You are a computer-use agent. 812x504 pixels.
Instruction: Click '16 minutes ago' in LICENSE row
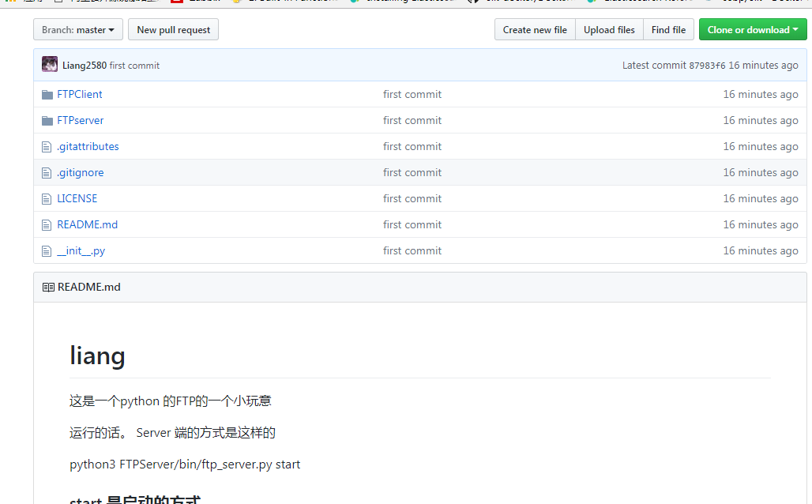pos(761,198)
